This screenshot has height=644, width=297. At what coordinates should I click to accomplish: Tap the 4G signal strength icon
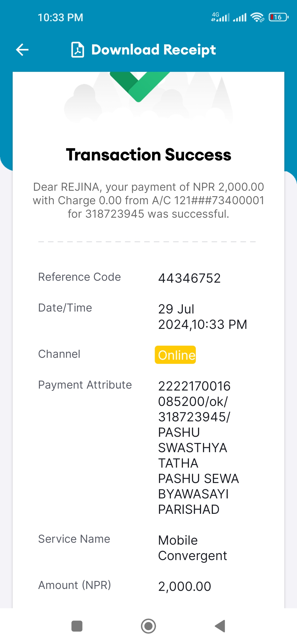(220, 17)
